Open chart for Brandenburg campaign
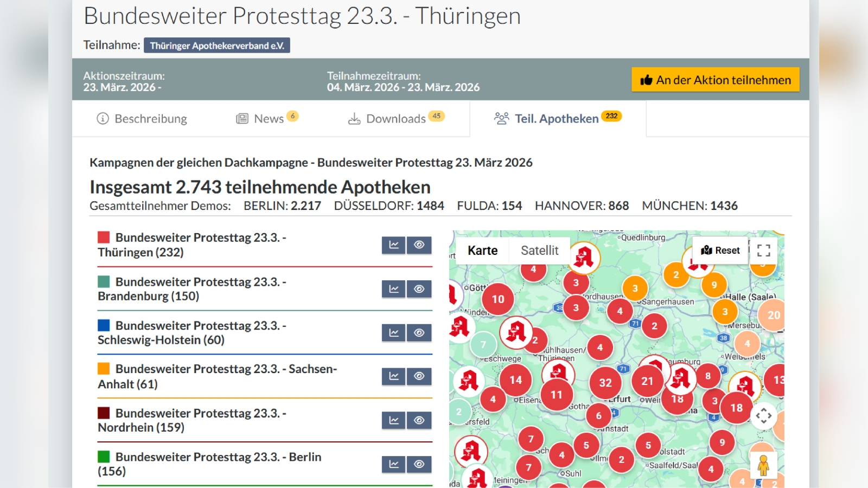Viewport: 868px width, 488px height. pyautogui.click(x=393, y=289)
